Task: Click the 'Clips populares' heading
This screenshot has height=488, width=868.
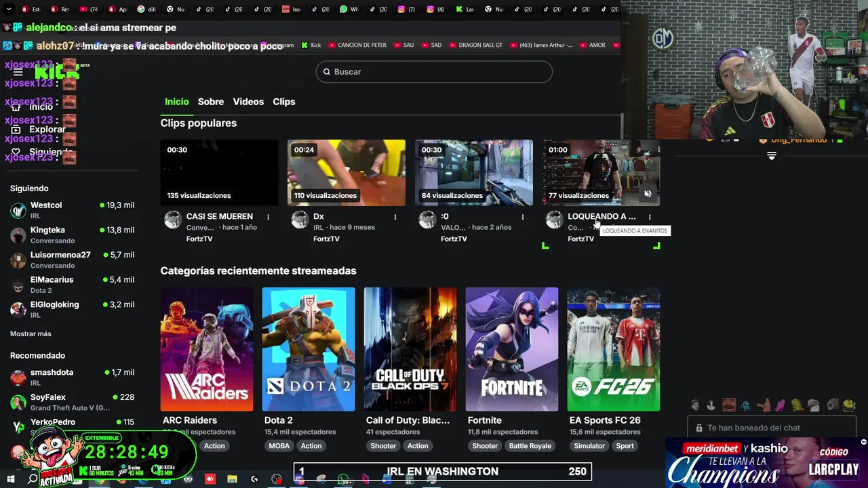Action: 199,123
